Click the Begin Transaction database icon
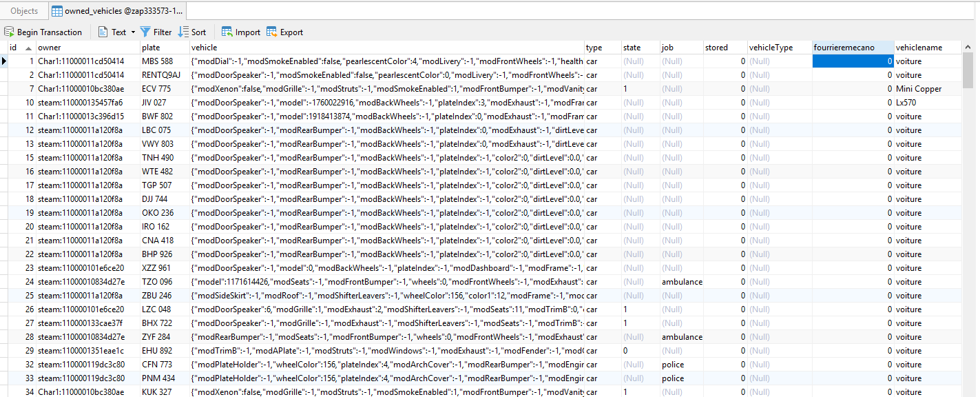 tap(10, 32)
